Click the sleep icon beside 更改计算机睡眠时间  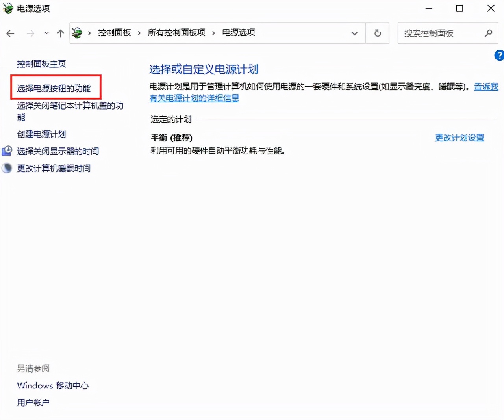pos(7,168)
